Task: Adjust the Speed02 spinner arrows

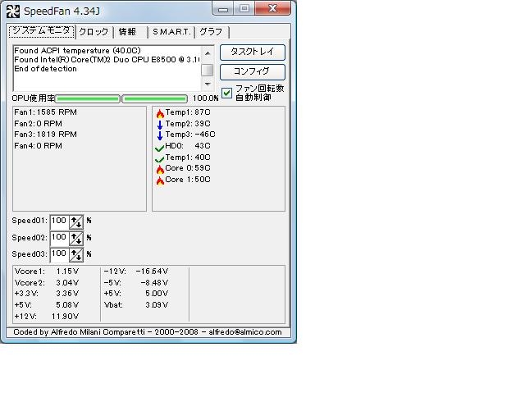Action: [76, 239]
